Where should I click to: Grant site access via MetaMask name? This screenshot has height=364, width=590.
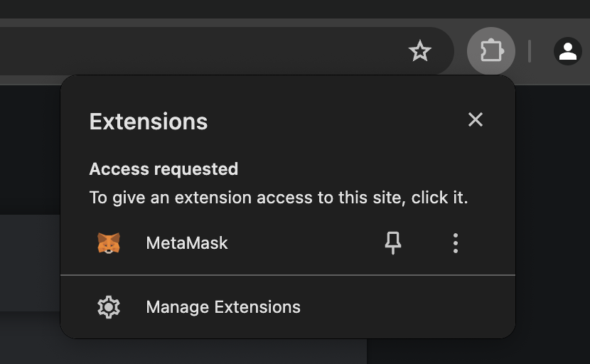[x=187, y=243]
